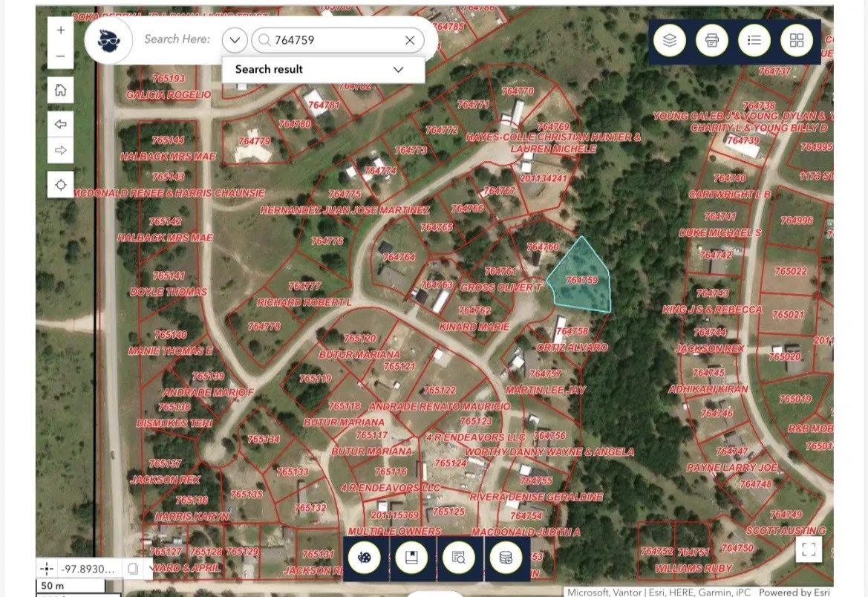Zoom in on the map
Viewport: 868px width, 597px height.
[60, 30]
